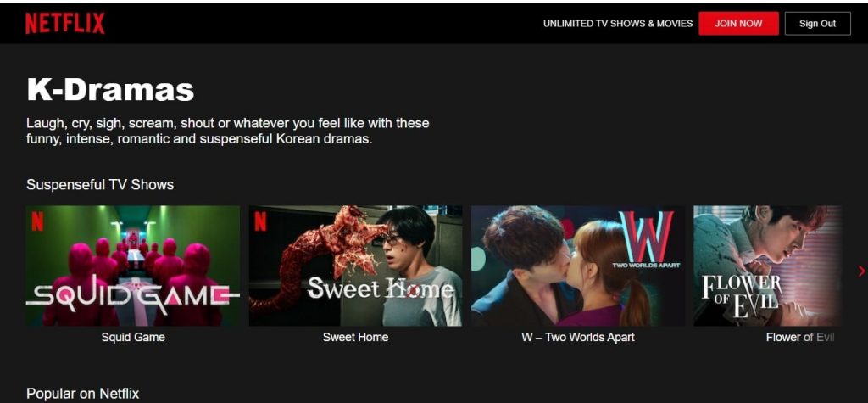Open the W Two Worlds Apart thumbnail
This screenshot has width=868, height=403.
tap(578, 266)
